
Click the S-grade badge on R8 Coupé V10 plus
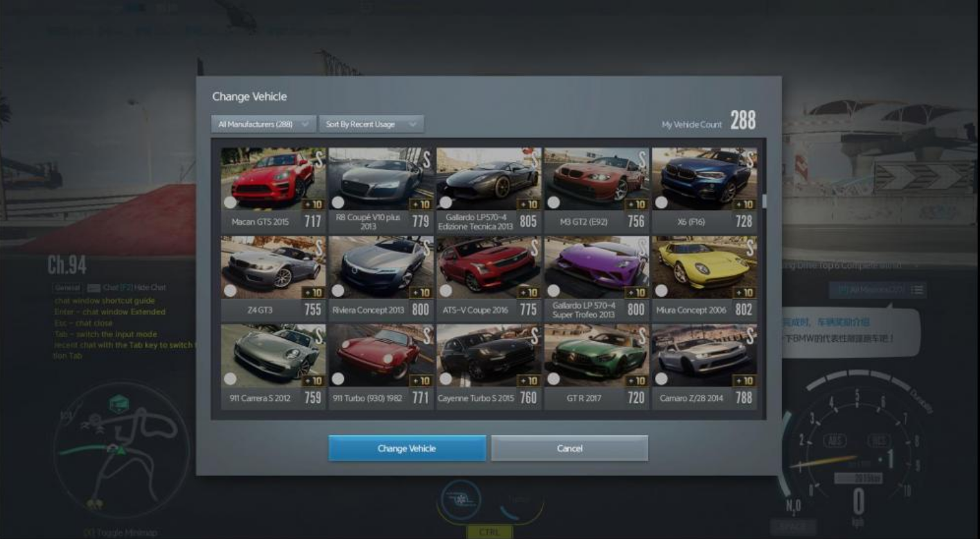(427, 160)
